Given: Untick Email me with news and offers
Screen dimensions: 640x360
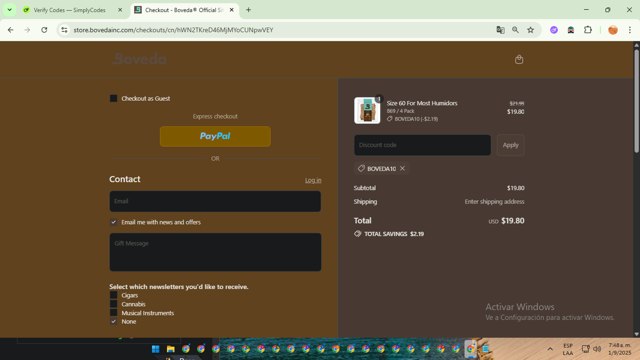Looking at the screenshot, I should pyautogui.click(x=113, y=222).
